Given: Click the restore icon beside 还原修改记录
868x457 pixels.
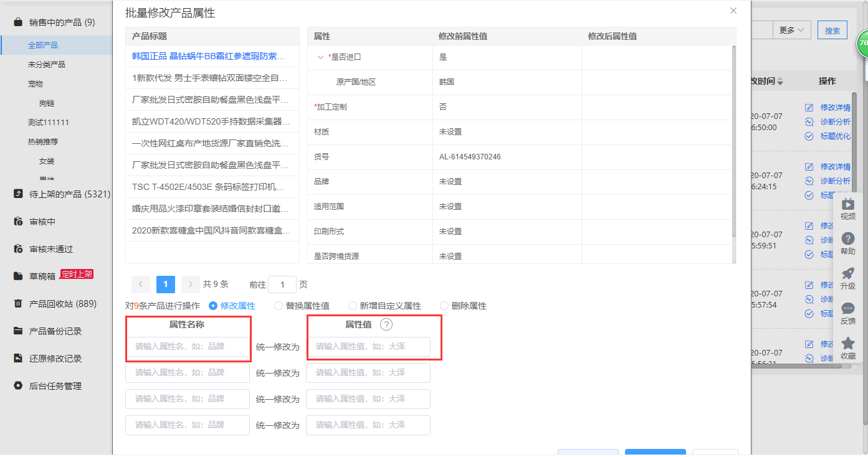Looking at the screenshot, I should coord(18,359).
